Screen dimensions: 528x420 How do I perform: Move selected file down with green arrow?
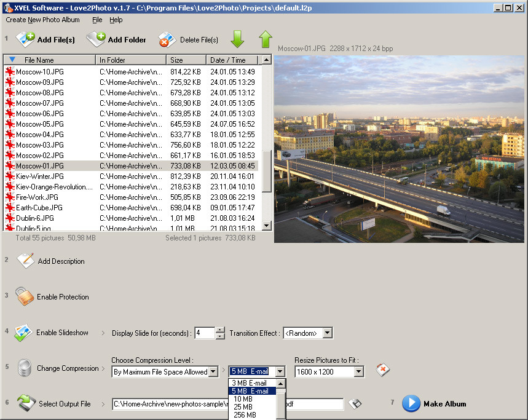click(x=237, y=39)
